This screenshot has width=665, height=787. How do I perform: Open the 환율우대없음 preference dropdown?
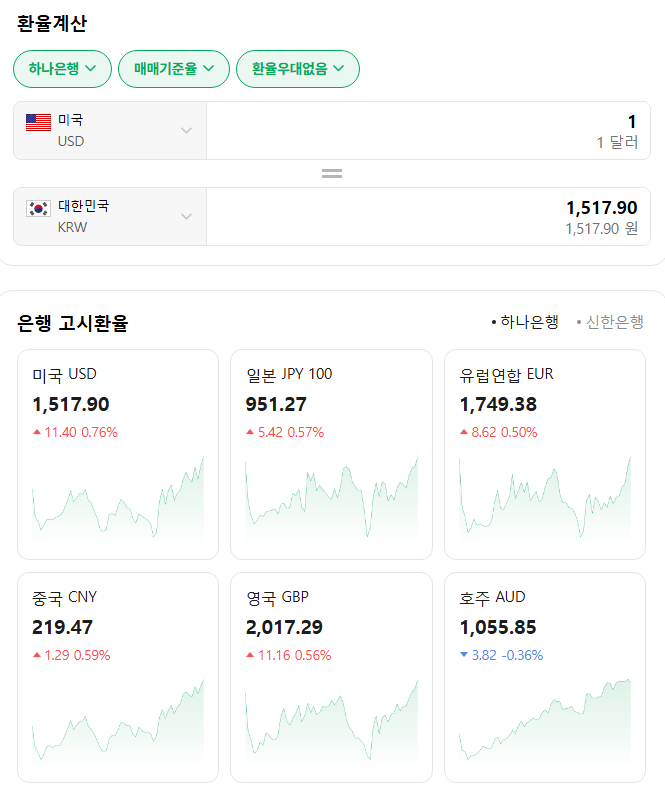click(x=297, y=69)
